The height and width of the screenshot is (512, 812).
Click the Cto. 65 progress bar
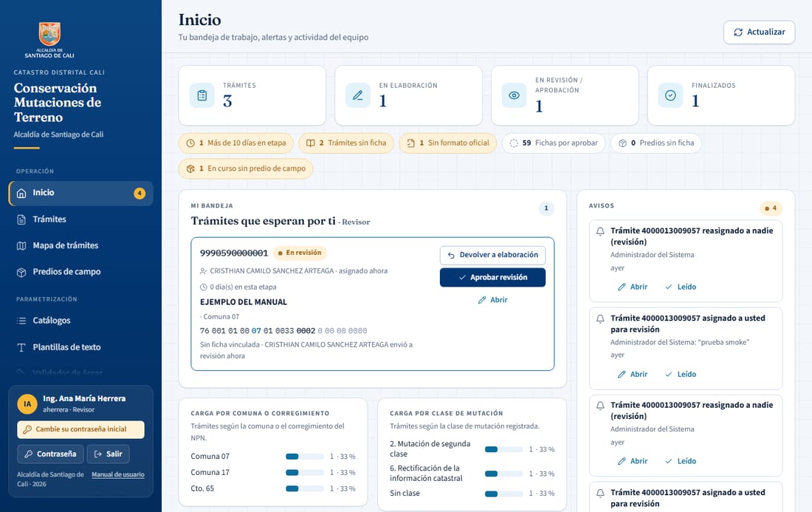pos(304,489)
